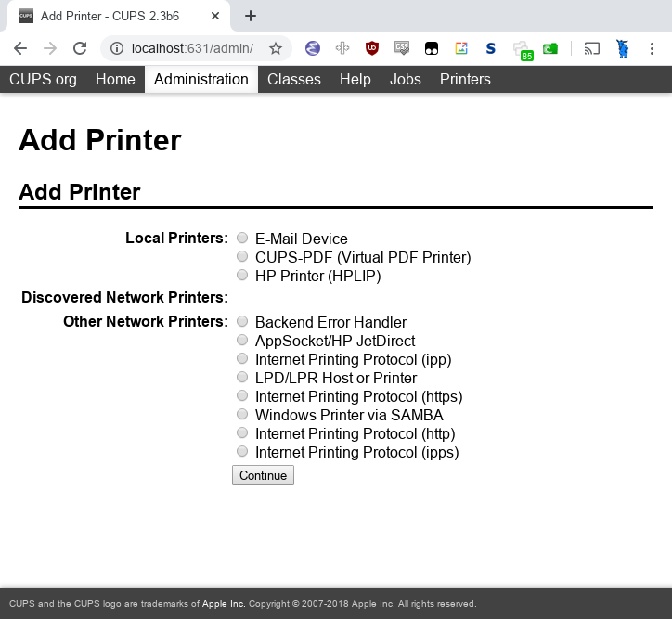Select the E-Mail Device radio button
This screenshot has width=672, height=619.
[x=242, y=238]
